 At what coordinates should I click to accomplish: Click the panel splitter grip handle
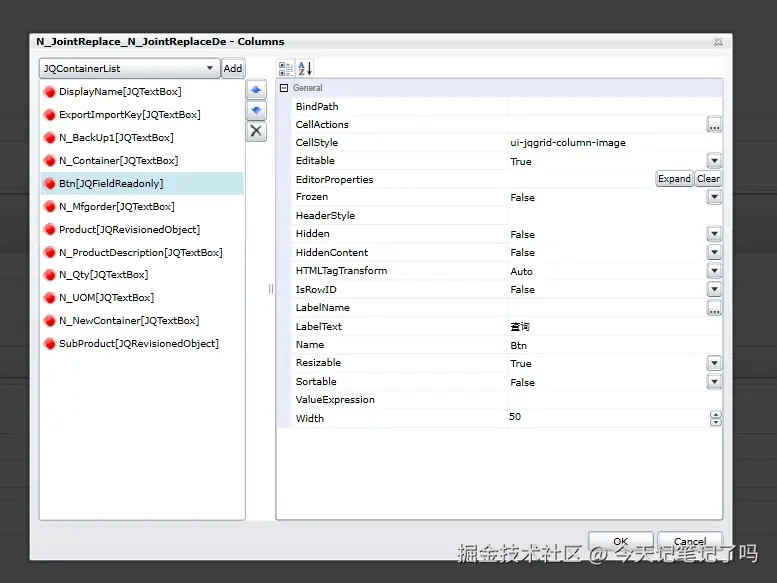tap(271, 289)
